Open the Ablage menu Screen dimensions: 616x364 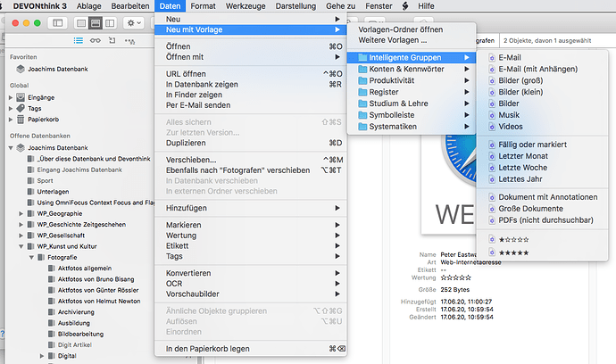88,6
